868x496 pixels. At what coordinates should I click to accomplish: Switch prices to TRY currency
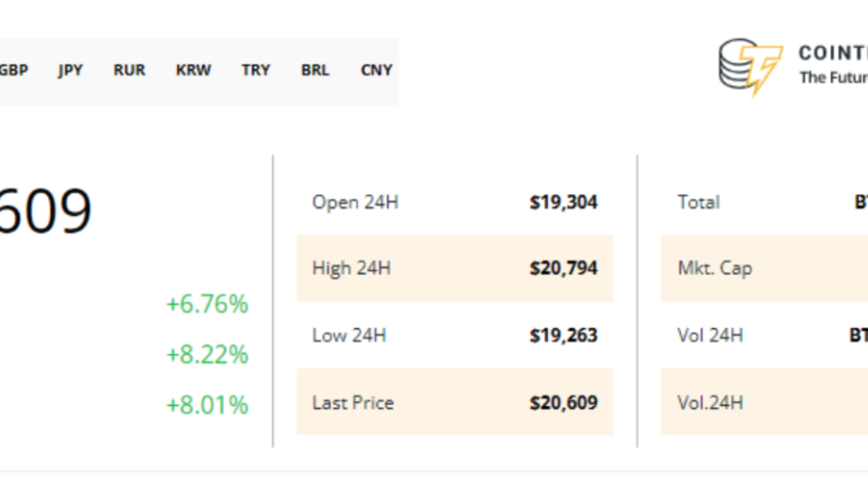(255, 70)
